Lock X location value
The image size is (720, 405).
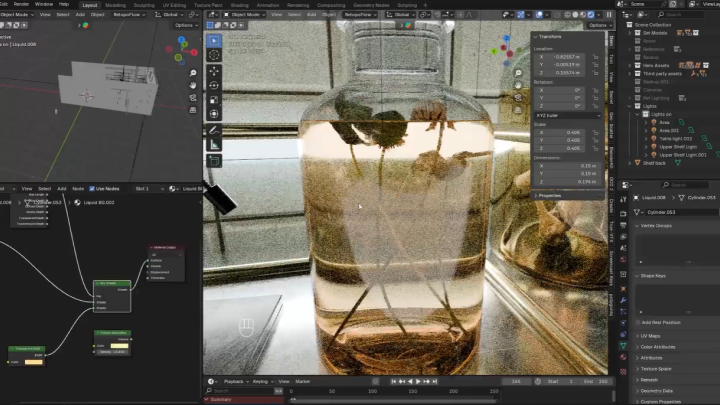pos(596,57)
